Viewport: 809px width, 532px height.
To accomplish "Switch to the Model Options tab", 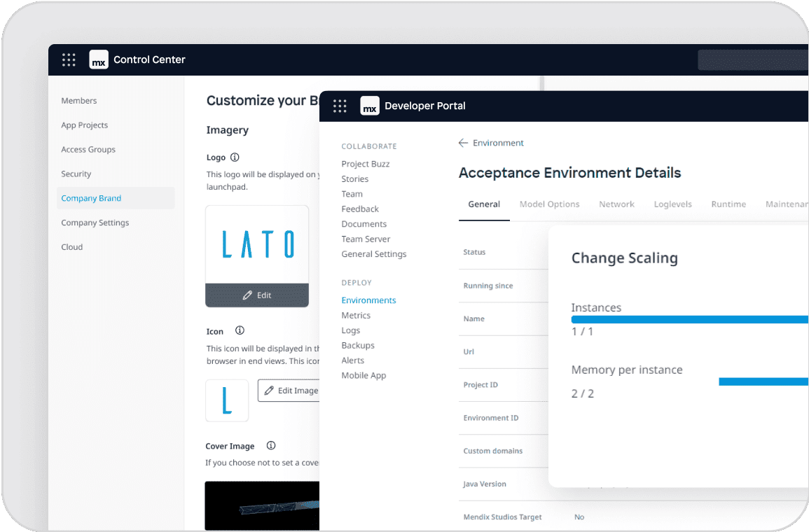I will [x=549, y=204].
